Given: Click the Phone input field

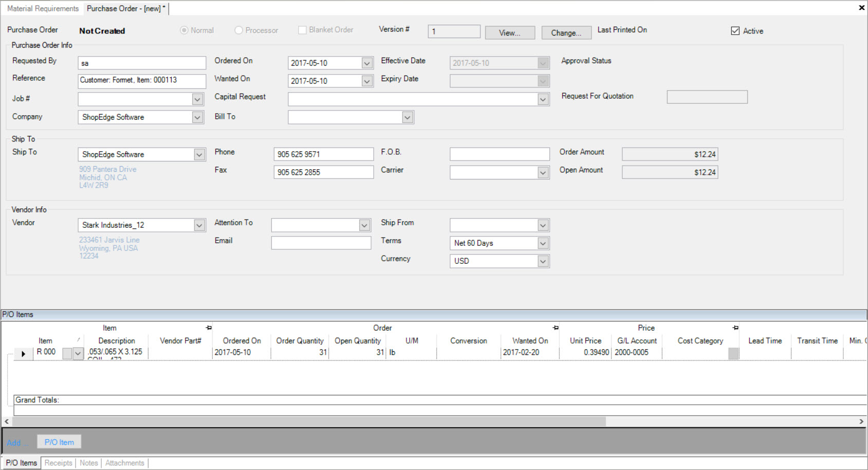Looking at the screenshot, I should (x=323, y=154).
